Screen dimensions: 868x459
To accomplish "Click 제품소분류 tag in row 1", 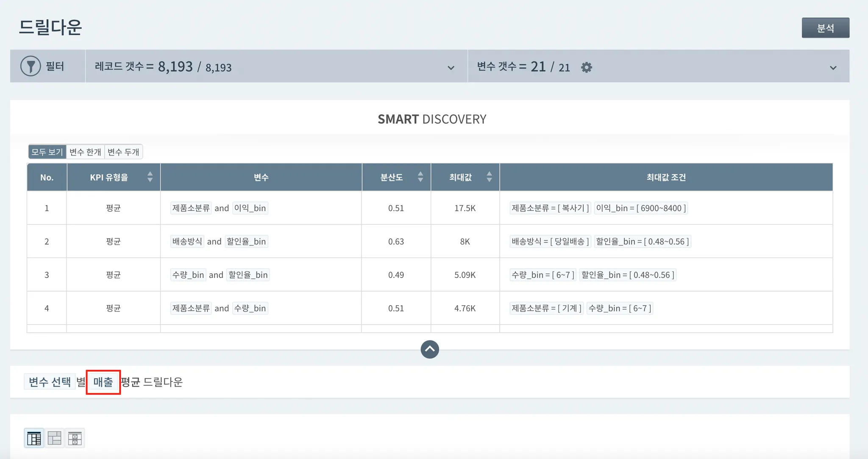I will (191, 208).
